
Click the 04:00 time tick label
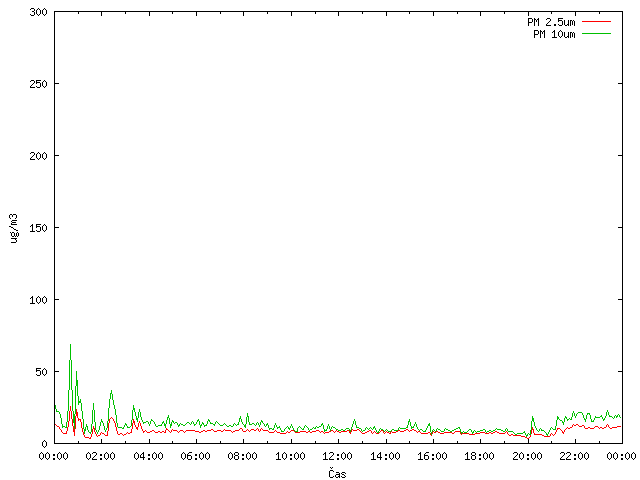pos(149,456)
